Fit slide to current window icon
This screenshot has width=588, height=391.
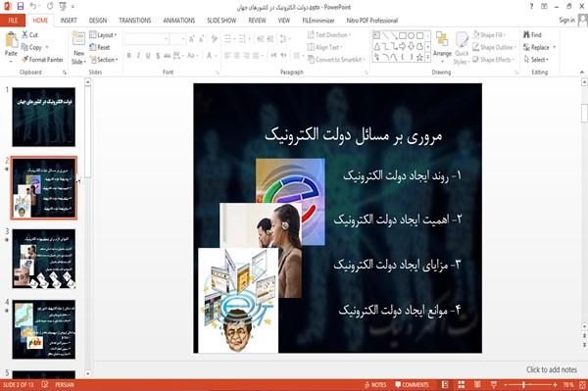(x=582, y=384)
